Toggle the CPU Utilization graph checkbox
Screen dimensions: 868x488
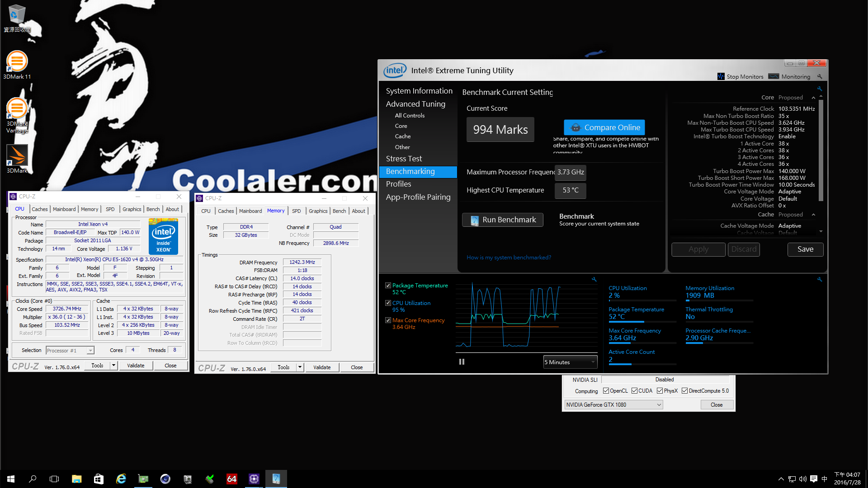(x=388, y=303)
